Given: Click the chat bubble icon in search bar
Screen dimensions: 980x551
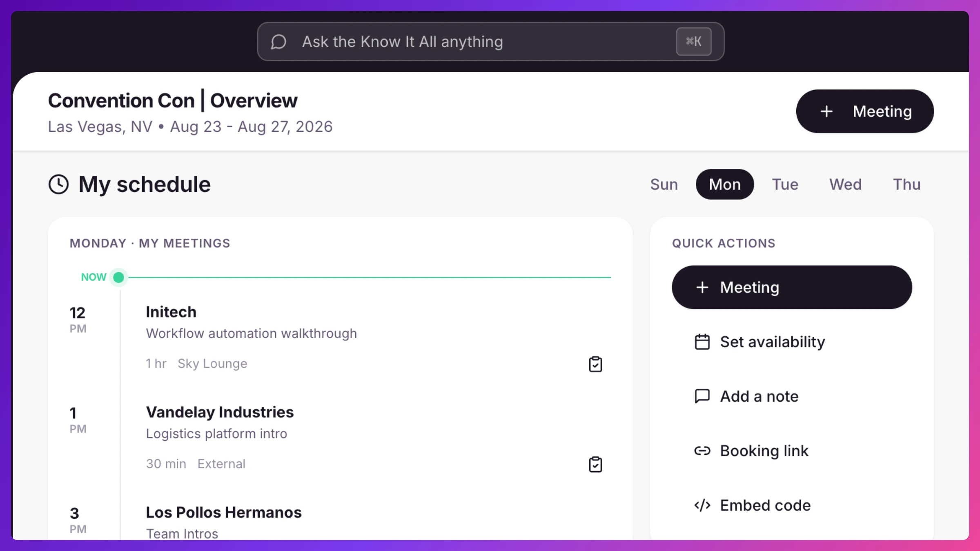Looking at the screenshot, I should [278, 42].
